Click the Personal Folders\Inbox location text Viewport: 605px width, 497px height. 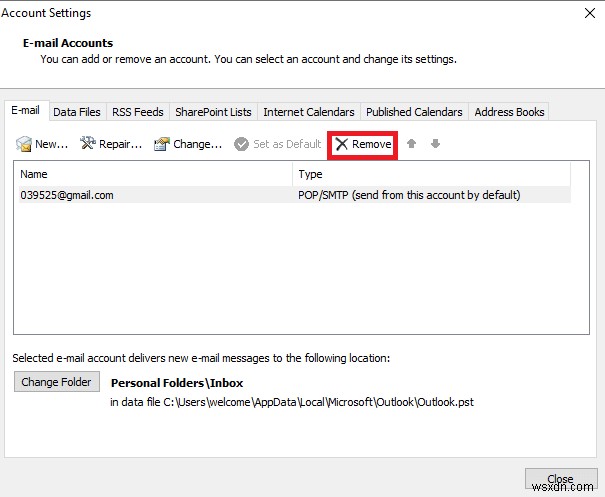(x=177, y=383)
